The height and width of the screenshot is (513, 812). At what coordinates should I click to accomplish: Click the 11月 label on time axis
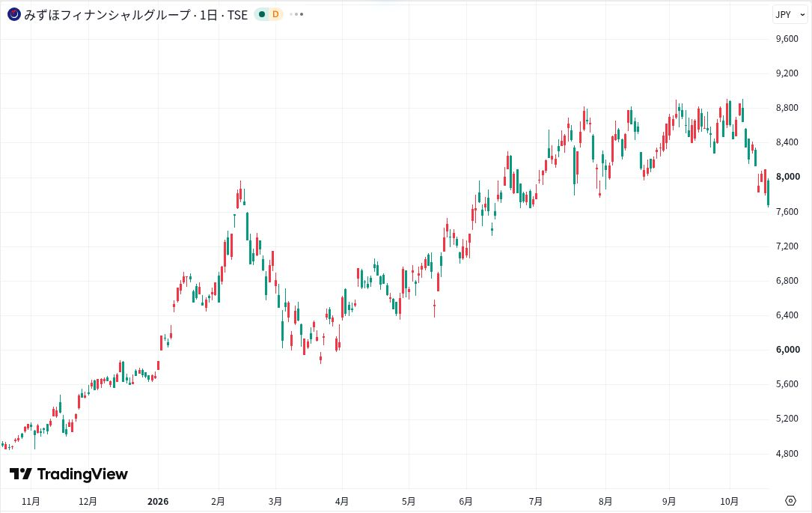pyautogui.click(x=31, y=502)
